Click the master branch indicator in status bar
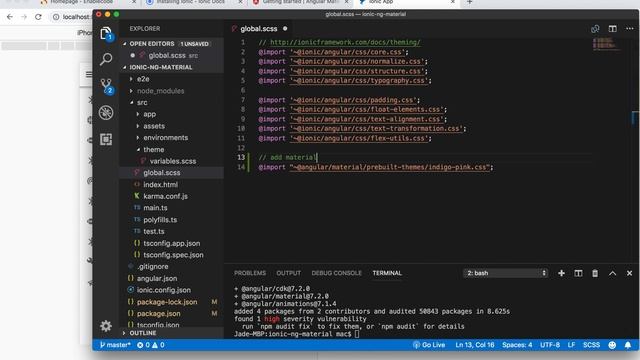 point(115,345)
